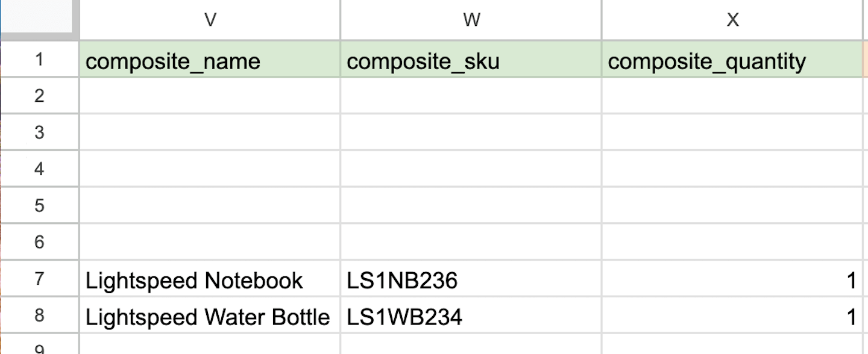Select row 6 header

point(39,242)
